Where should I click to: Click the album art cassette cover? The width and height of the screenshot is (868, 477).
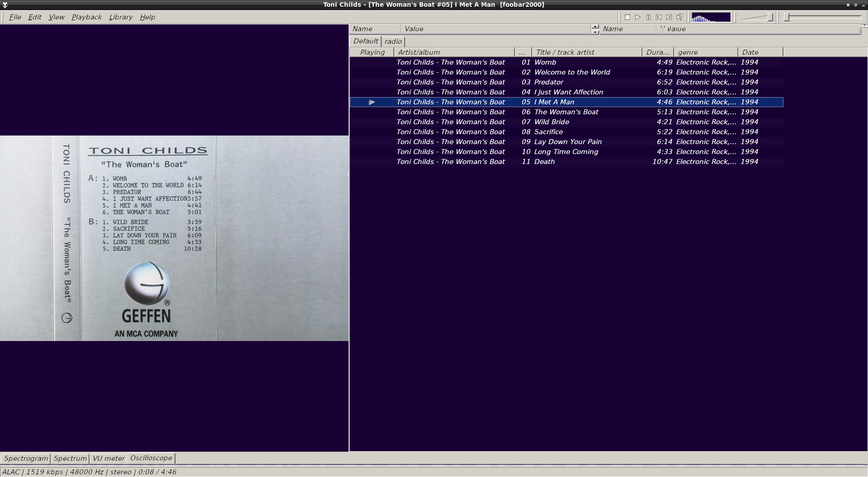174,238
